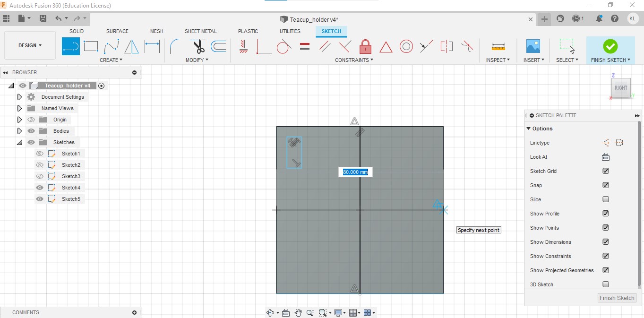
Task: Toggle Show Profile checkbox
Action: pos(606,214)
